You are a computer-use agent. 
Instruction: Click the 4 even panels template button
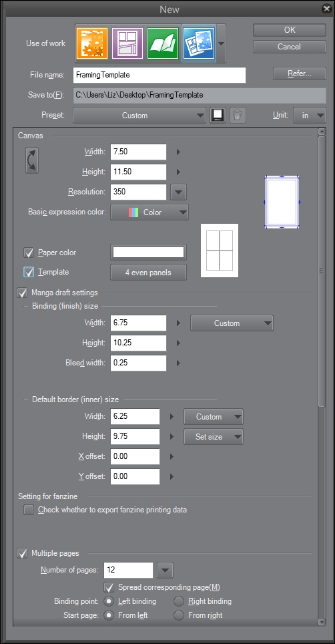148,273
